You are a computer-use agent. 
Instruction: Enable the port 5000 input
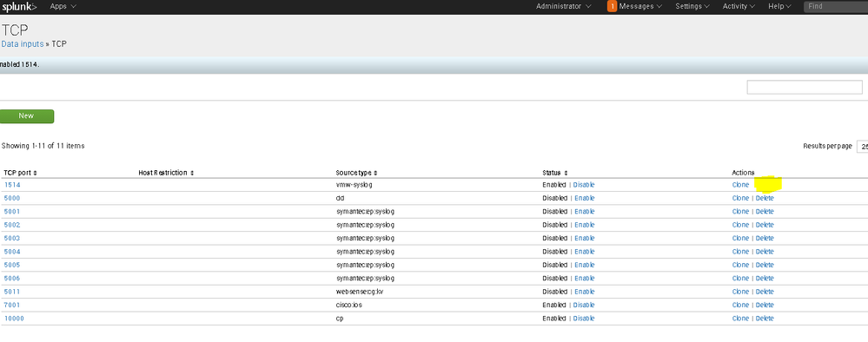tap(585, 198)
